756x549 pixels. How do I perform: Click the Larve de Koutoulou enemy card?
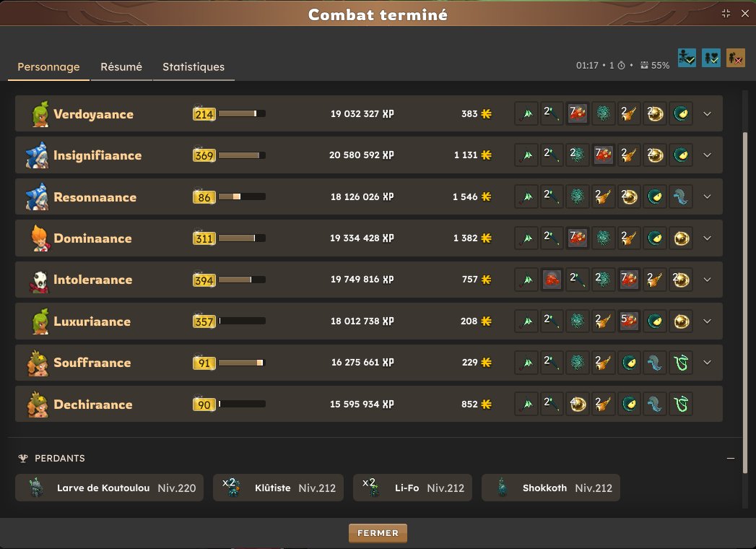(x=110, y=488)
